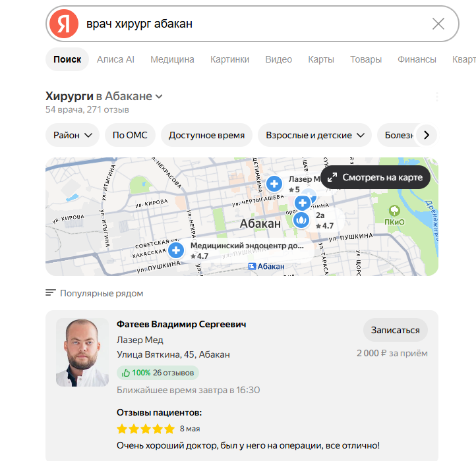Select the Медицинский эндоцентр map pin
This screenshot has height=461, width=476.
176,250
